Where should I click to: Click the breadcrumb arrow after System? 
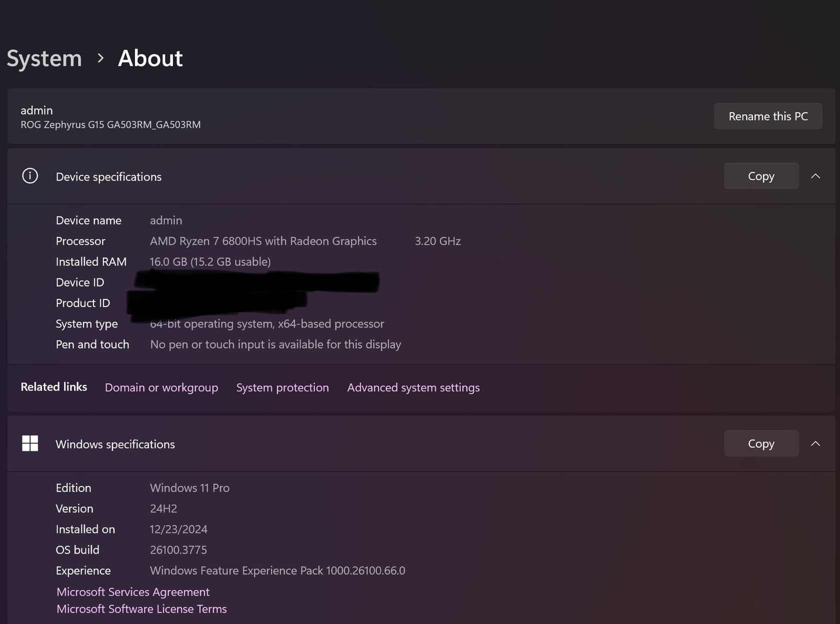tap(100, 58)
